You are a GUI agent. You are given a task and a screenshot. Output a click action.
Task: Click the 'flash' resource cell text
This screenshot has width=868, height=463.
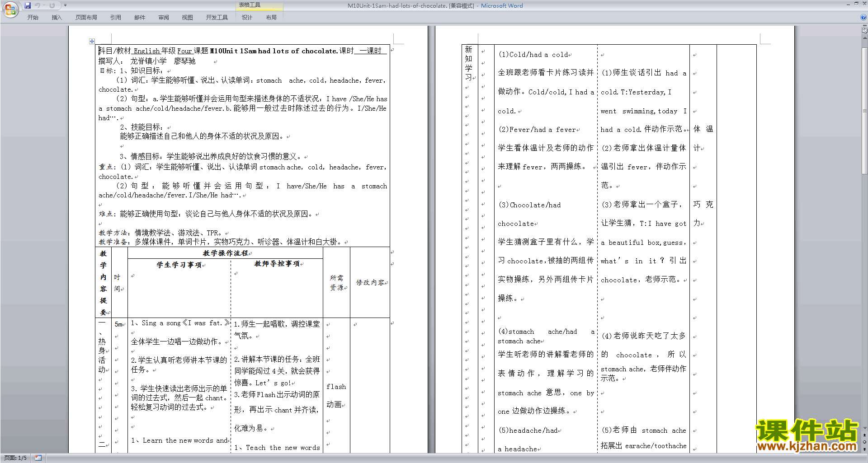click(336, 387)
